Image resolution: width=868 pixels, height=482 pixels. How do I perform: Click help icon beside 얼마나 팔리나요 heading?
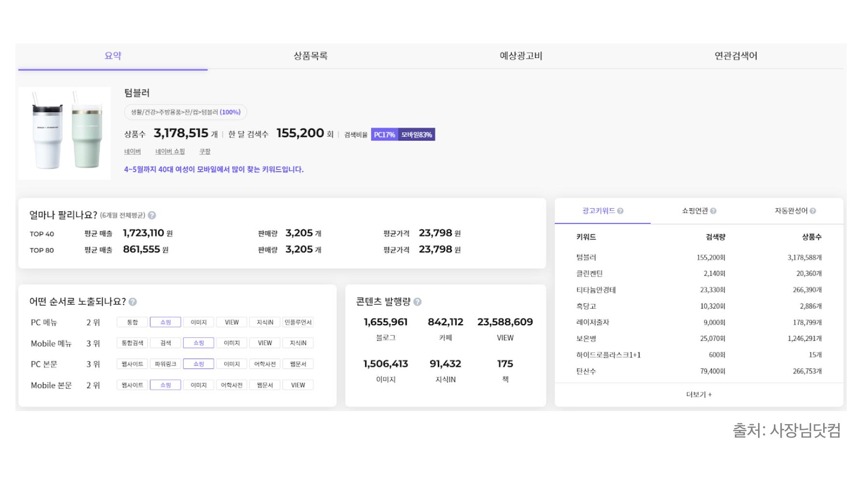pos(152,216)
